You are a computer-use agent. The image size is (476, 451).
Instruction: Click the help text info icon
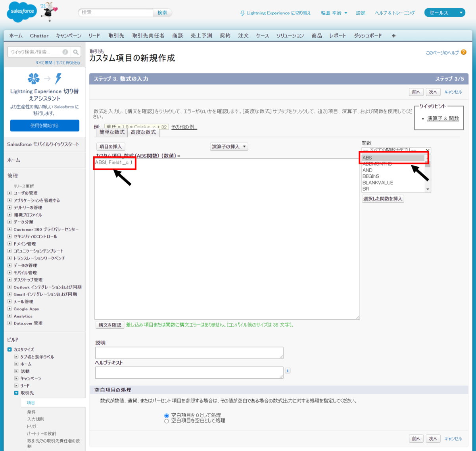tap(288, 370)
